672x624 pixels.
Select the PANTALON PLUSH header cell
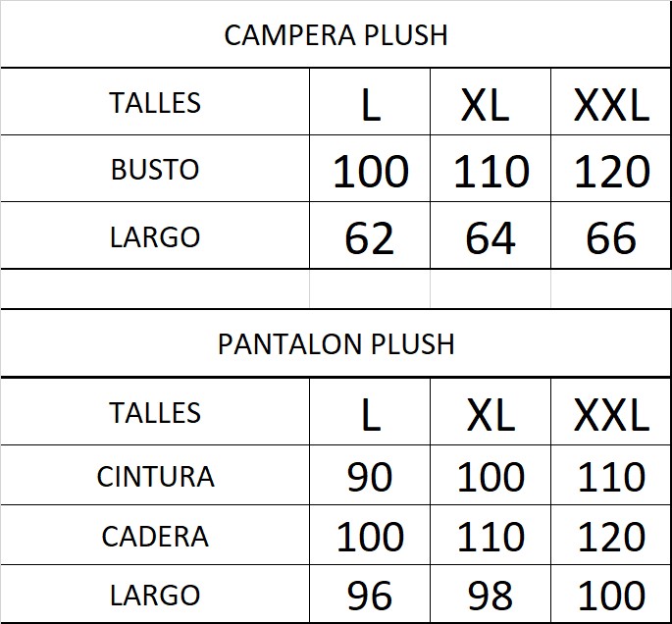click(x=336, y=344)
